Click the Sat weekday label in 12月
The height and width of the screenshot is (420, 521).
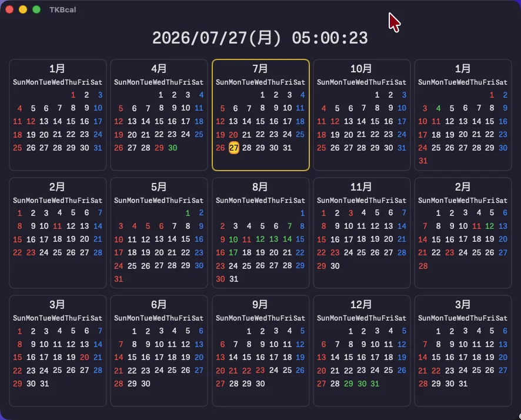tap(400, 318)
